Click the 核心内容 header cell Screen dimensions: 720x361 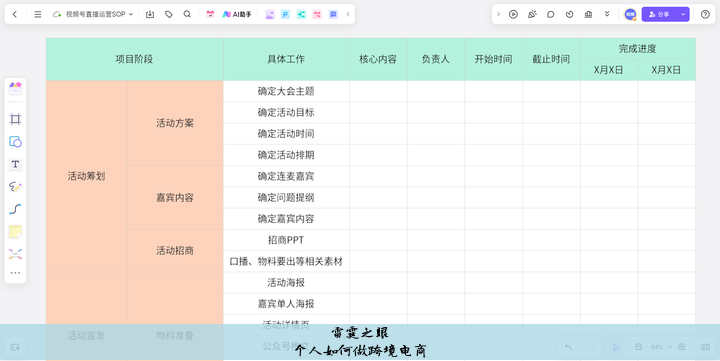coord(378,59)
